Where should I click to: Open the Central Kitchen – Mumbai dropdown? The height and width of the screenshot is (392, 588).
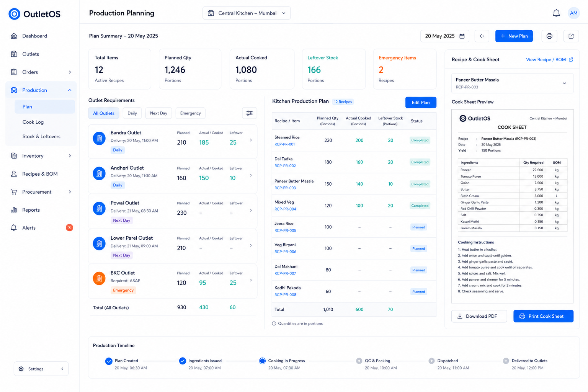tap(247, 13)
